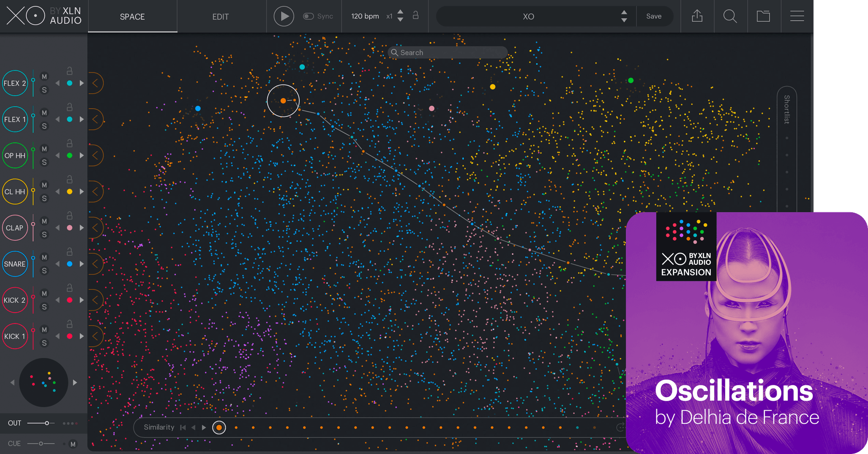Mute the SNARE channel

44,257
